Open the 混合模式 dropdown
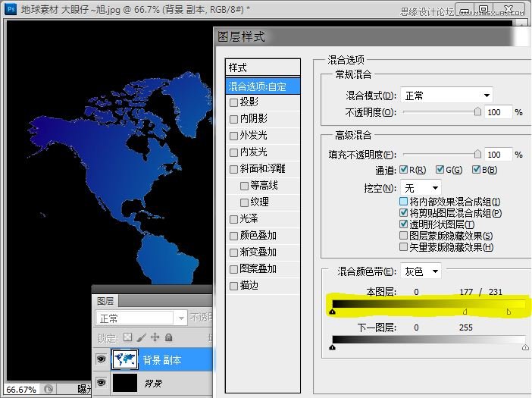Screen dimensions: 532x398 [446, 96]
